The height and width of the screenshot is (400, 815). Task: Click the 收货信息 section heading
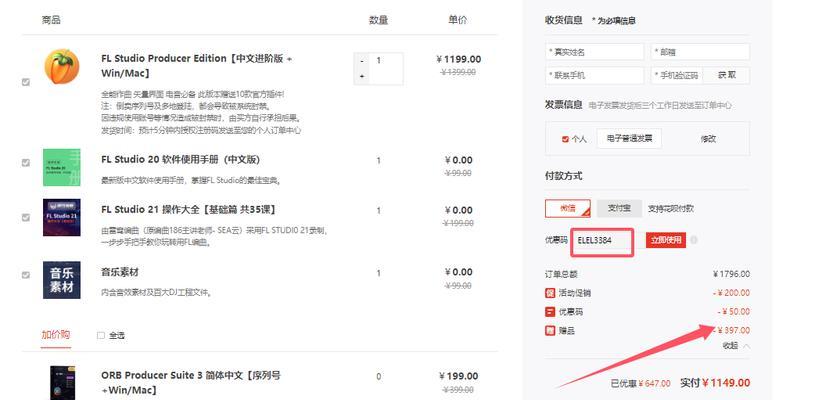pyautogui.click(x=563, y=20)
